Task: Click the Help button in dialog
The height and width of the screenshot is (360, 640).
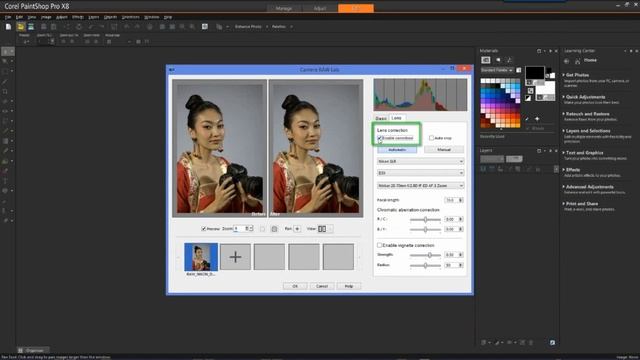Action: point(349,286)
